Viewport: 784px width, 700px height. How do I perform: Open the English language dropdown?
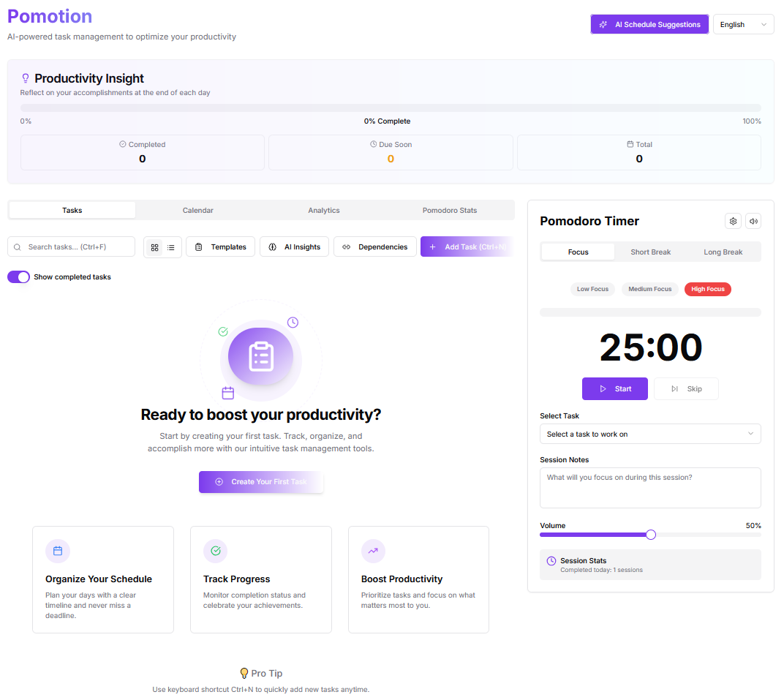[743, 25]
